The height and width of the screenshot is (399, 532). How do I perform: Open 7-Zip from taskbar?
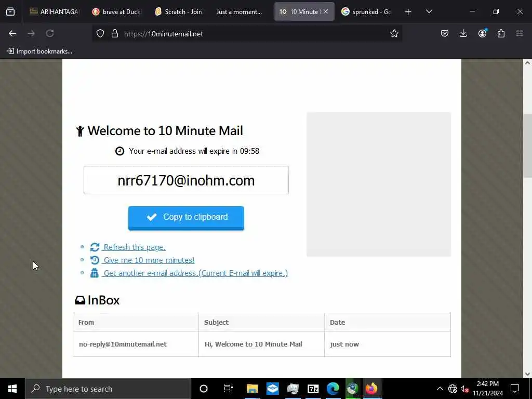click(313, 389)
